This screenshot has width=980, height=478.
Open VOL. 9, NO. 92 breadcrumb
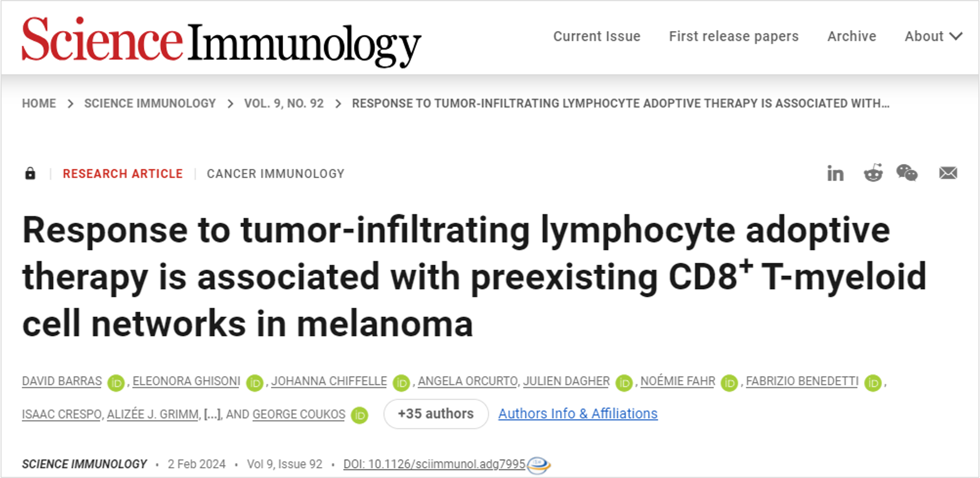click(284, 103)
